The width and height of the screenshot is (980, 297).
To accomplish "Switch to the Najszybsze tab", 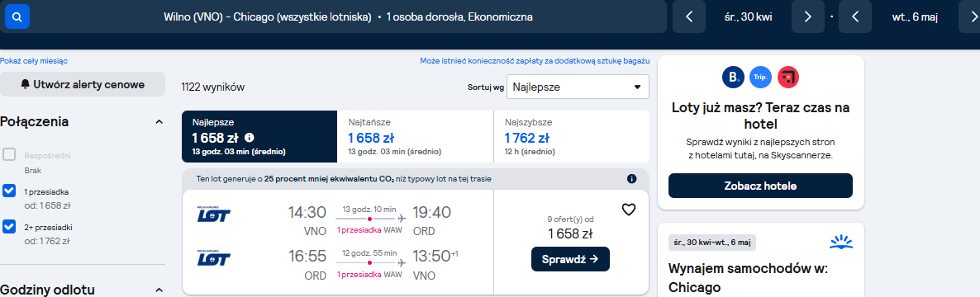I will [x=571, y=137].
